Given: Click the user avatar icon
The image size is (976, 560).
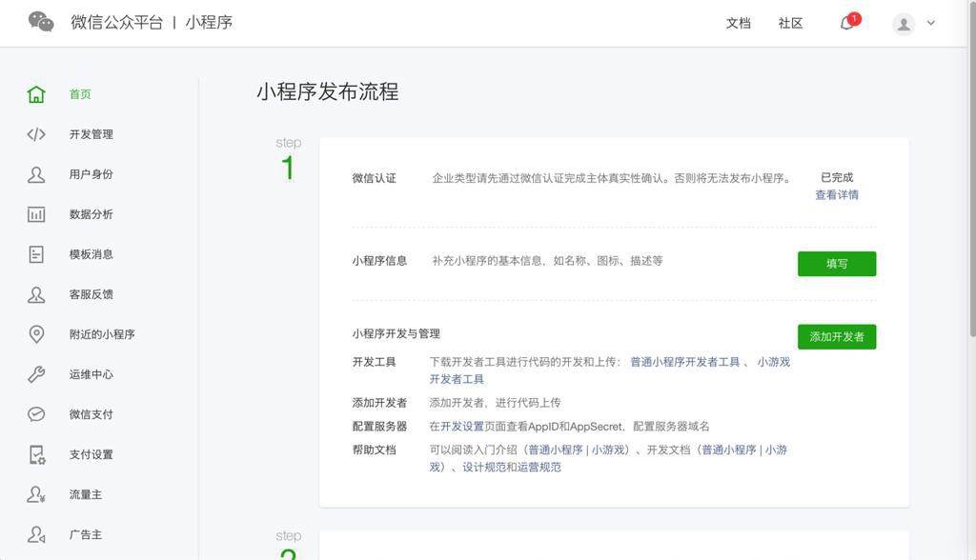Looking at the screenshot, I should [x=904, y=24].
